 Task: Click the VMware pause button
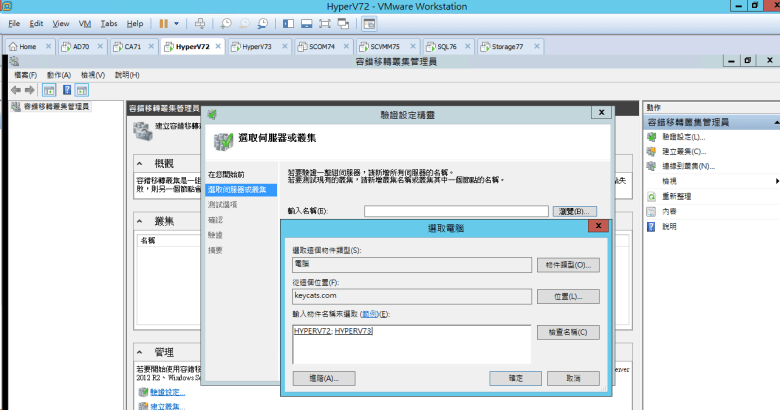pos(164,22)
